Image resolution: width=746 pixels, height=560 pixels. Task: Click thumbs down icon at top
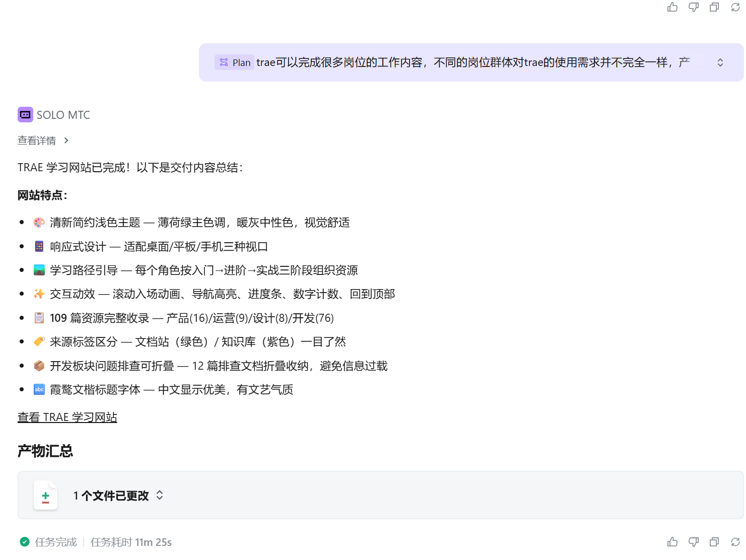(x=694, y=7)
